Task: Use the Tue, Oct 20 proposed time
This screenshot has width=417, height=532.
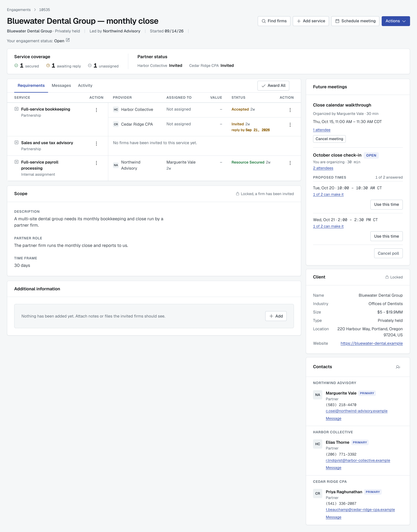Action: click(x=386, y=204)
